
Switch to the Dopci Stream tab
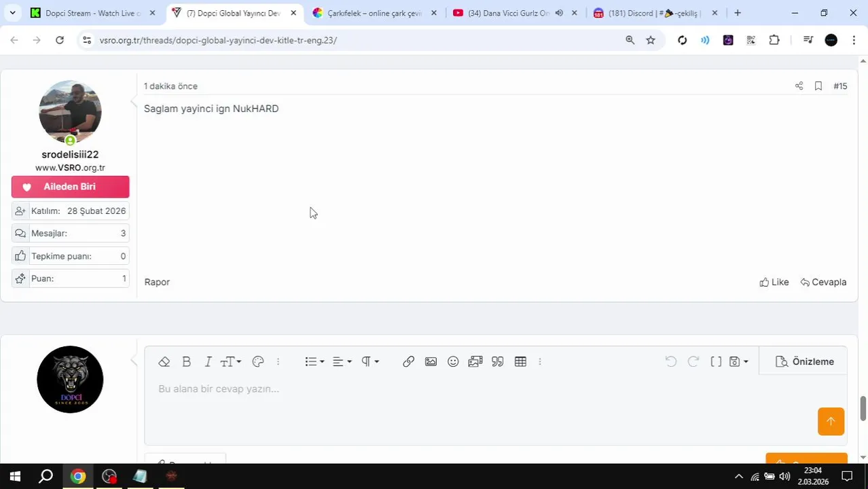click(94, 13)
